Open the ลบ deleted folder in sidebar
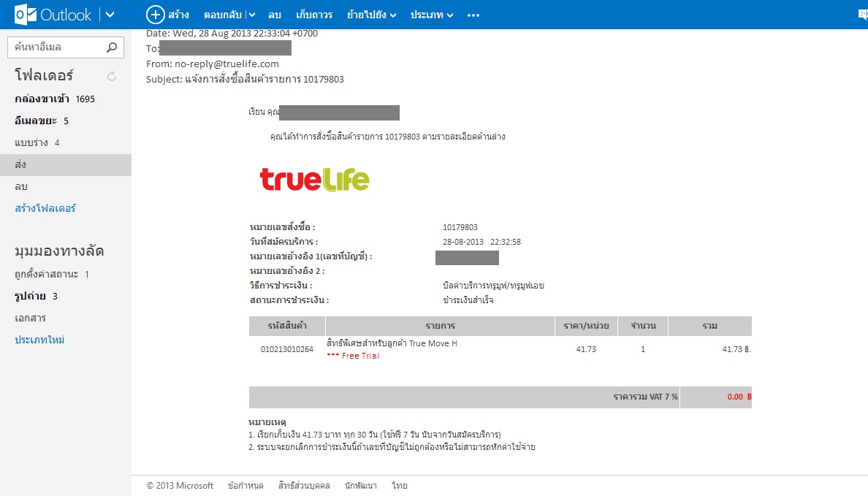The image size is (868, 496). tap(21, 186)
